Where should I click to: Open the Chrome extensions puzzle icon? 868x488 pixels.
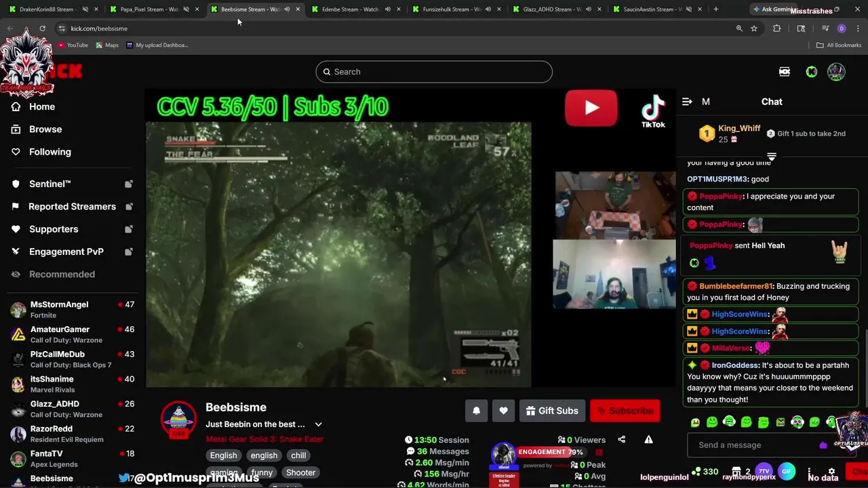pyautogui.click(x=777, y=28)
